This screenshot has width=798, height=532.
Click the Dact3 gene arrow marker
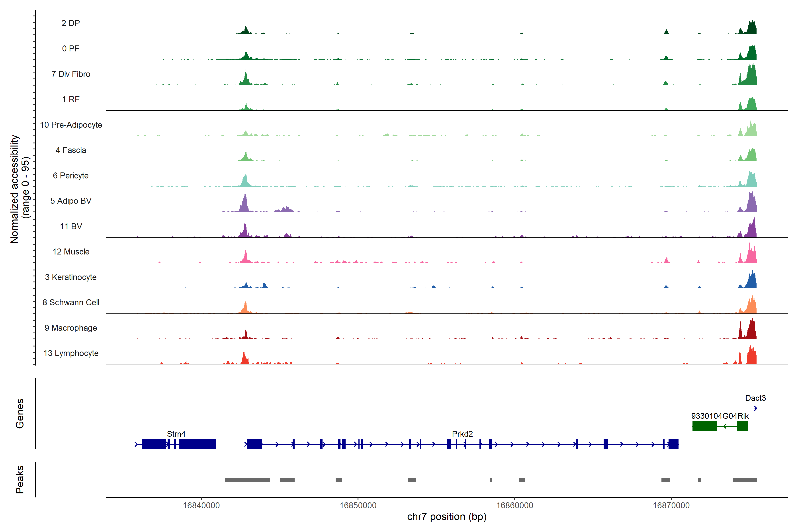coord(755,408)
